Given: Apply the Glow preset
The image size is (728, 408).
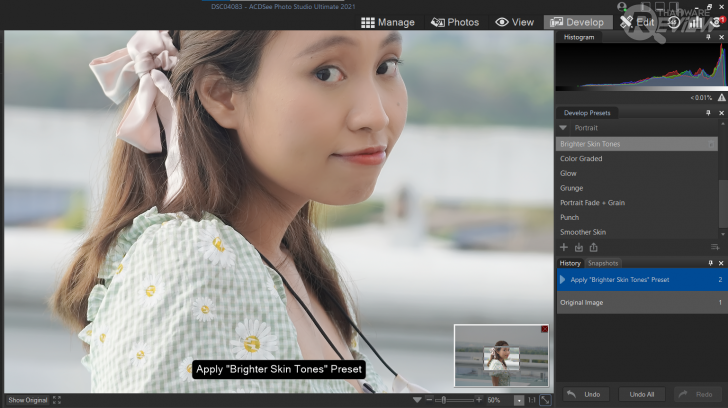Looking at the screenshot, I should pos(637,173).
